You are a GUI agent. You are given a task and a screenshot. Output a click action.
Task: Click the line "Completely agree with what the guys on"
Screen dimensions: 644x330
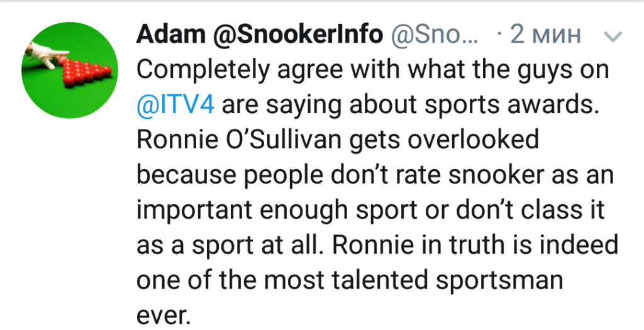(x=372, y=70)
